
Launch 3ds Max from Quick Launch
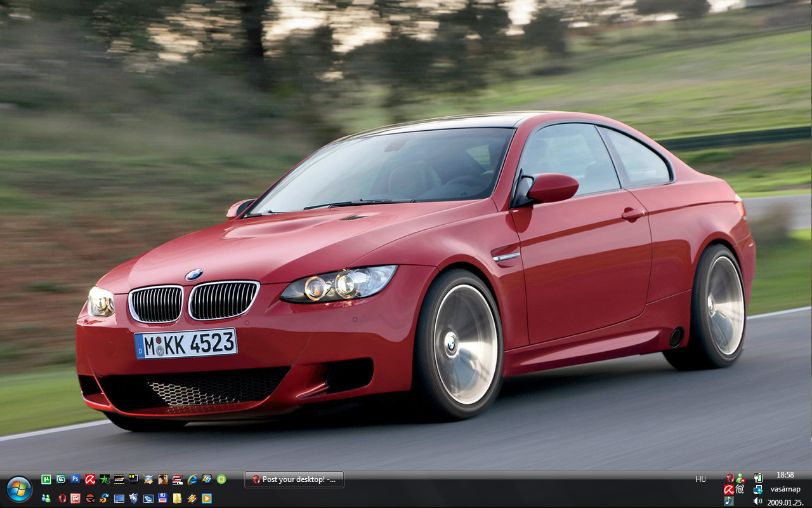click(61, 479)
